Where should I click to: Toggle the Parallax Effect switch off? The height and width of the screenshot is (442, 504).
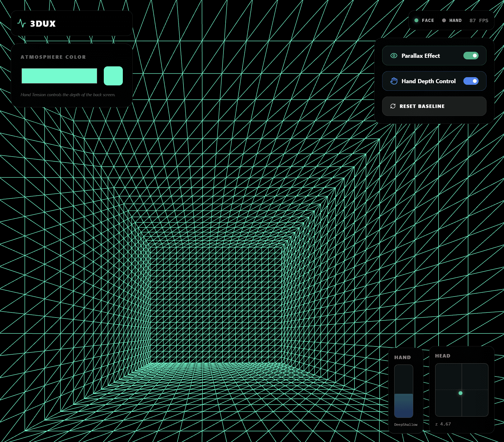(471, 56)
